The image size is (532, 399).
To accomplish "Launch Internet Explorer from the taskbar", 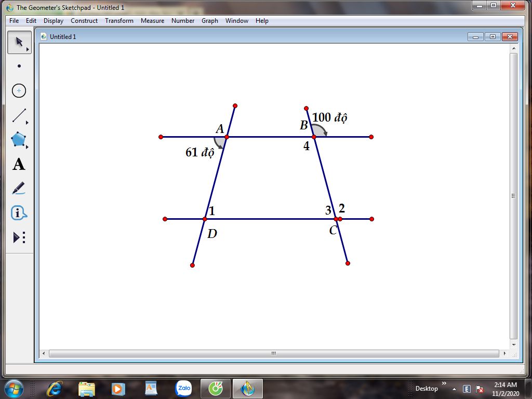I will (55, 389).
